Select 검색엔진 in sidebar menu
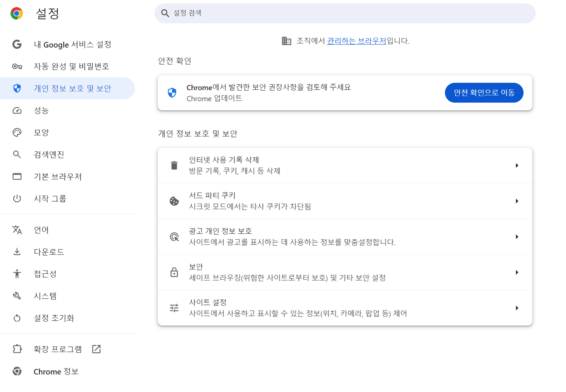This screenshot has width=566, height=392. coord(49,155)
